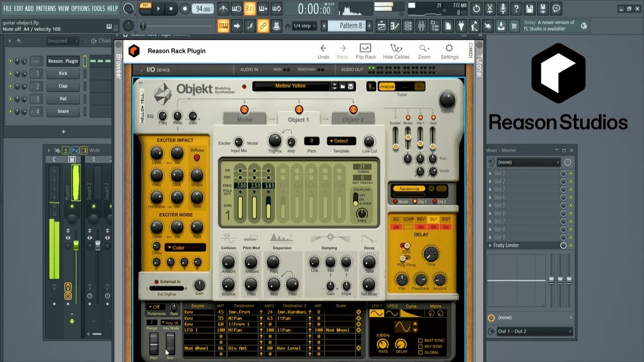Enable the GLOBAL LFO checkbox

[420, 352]
